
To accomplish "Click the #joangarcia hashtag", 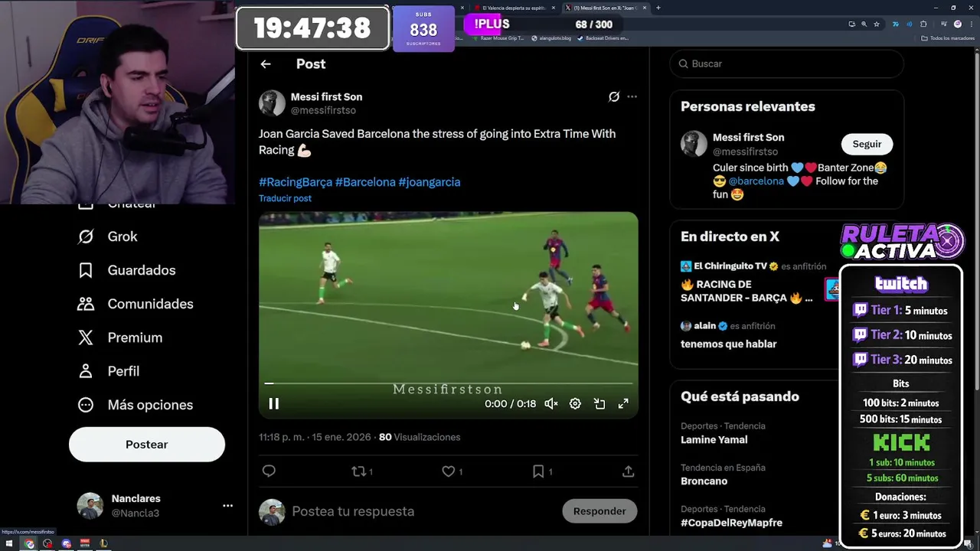I will [x=430, y=182].
